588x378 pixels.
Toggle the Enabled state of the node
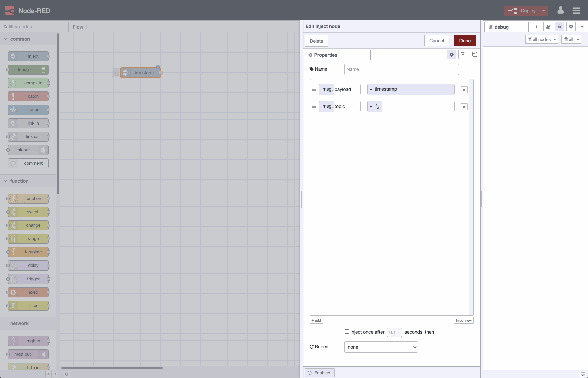[319, 372]
